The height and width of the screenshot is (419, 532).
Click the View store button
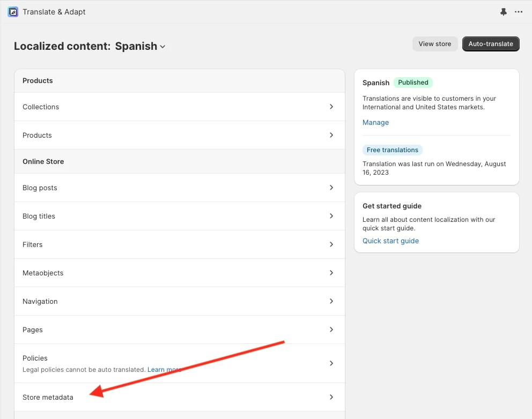click(x=435, y=44)
